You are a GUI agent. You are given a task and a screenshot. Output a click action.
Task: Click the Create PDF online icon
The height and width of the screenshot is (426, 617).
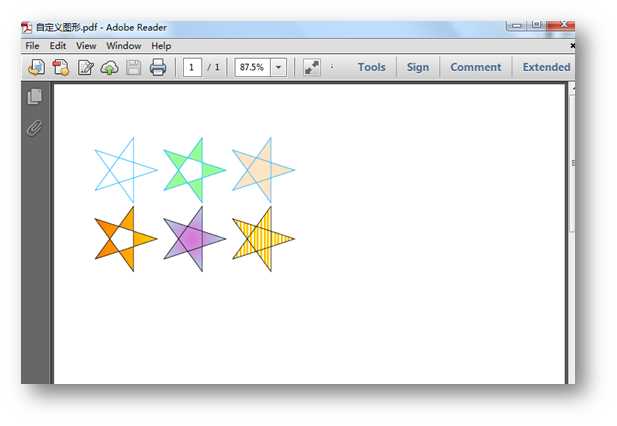tap(61, 68)
